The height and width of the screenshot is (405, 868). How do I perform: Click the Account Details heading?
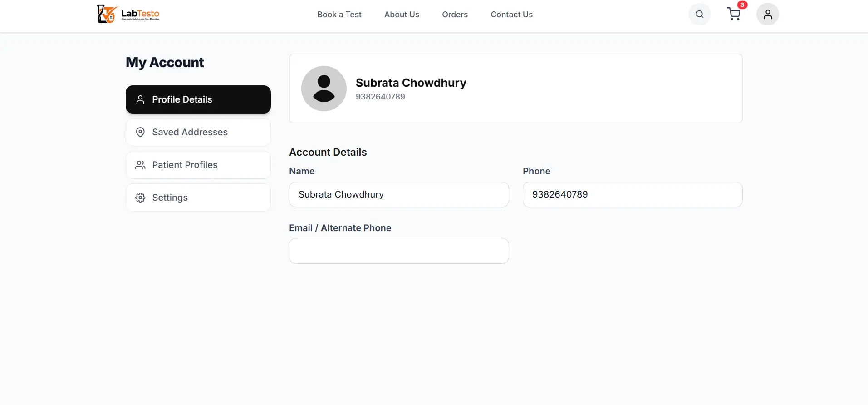click(328, 152)
